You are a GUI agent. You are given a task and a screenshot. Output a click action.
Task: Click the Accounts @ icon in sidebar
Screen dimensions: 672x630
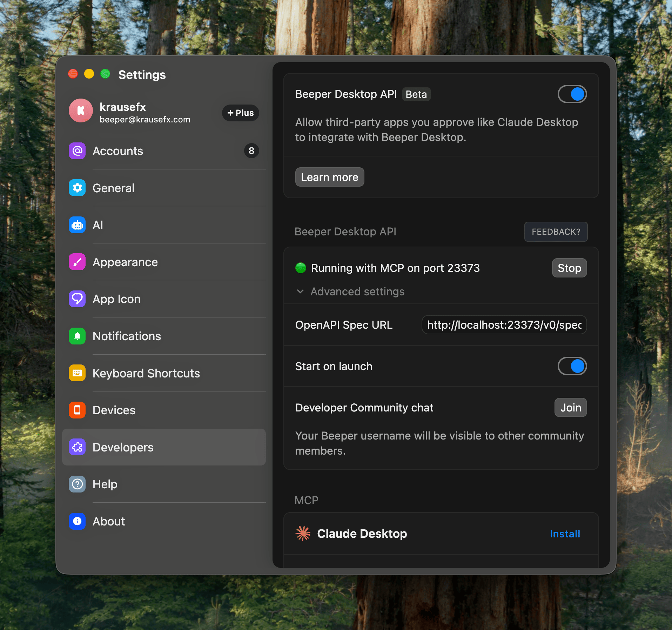coord(77,151)
